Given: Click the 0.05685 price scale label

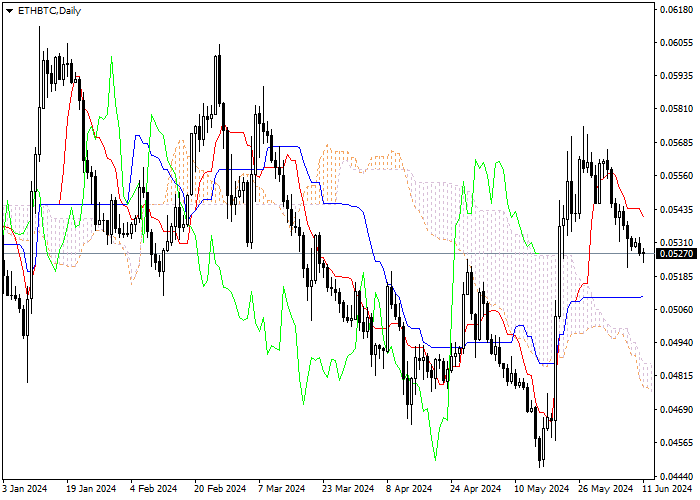Looking at the screenshot, I should 676,142.
